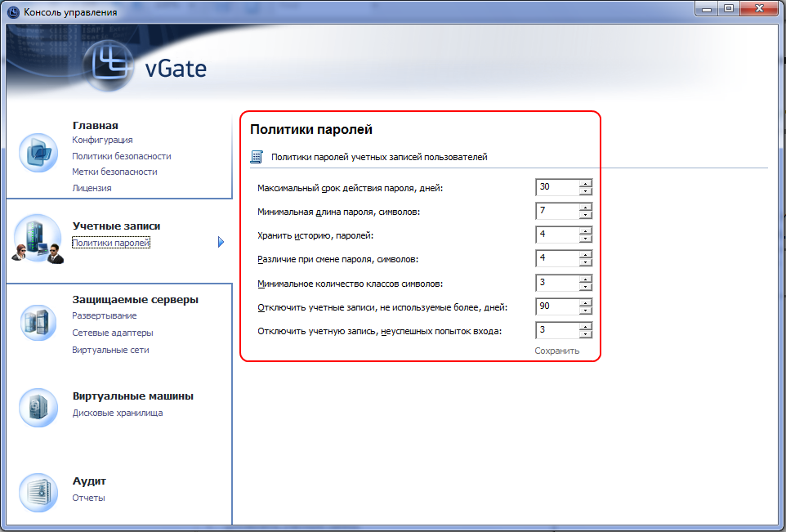
Task: Click the password policy document icon
Action: [257, 157]
